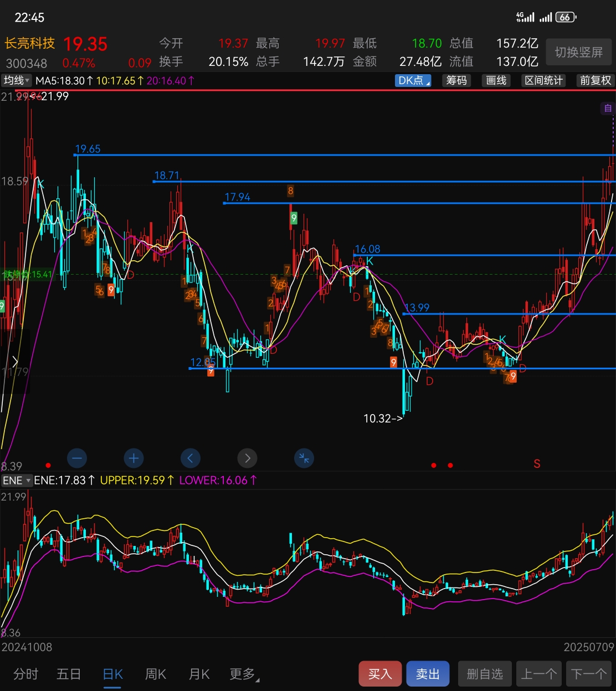
Task: Open the ENE indicator dropdown
Action: (x=17, y=481)
